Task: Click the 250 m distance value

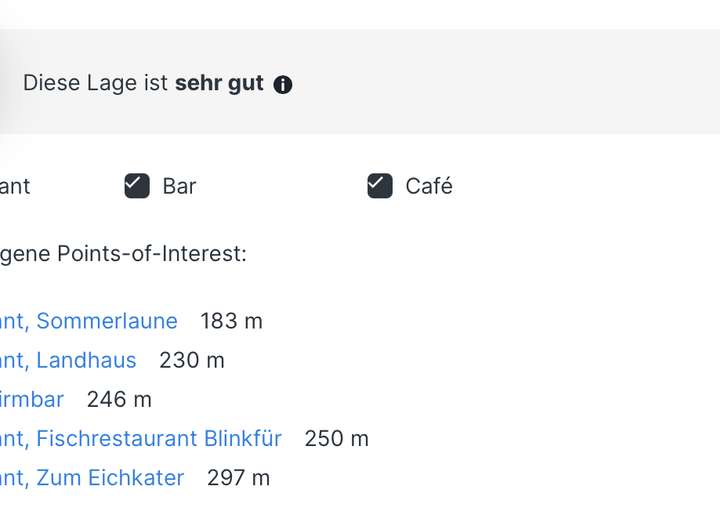Action: coord(337,439)
